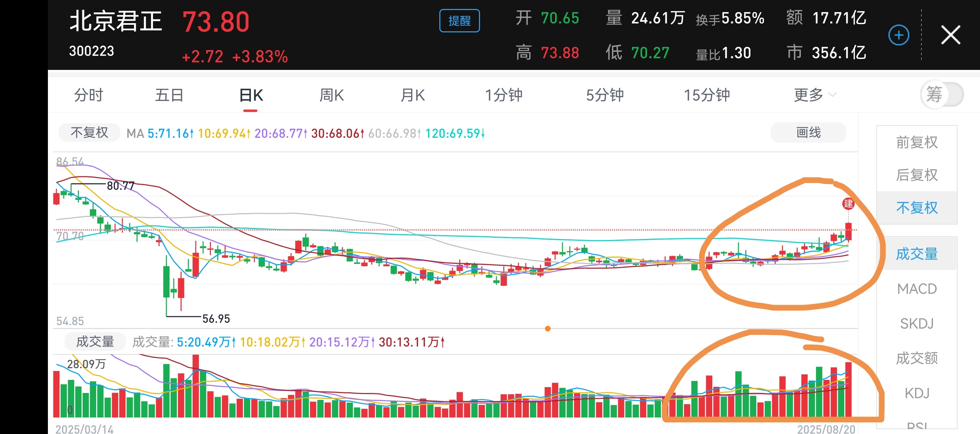Tap the 56.95 low price label
980x434 pixels.
[216, 319]
